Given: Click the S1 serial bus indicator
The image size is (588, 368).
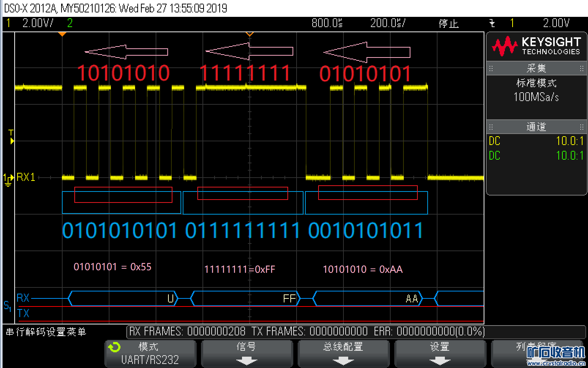Looking at the screenshot, I should [7, 305].
